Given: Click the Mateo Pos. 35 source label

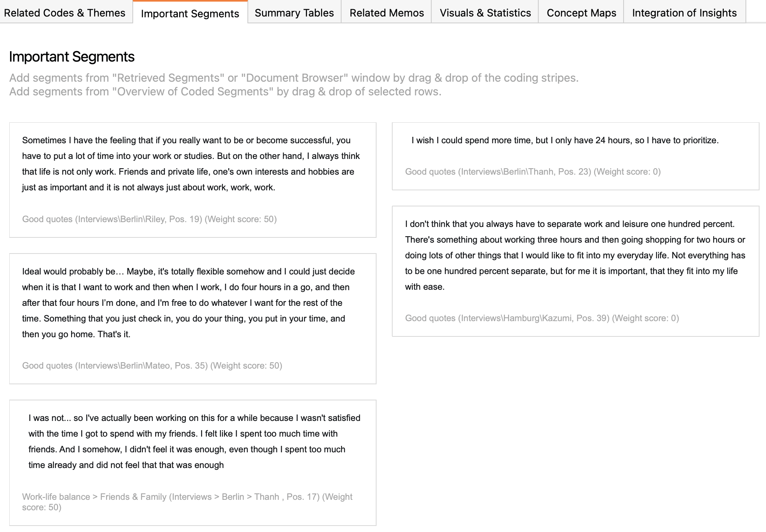Looking at the screenshot, I should click(152, 366).
